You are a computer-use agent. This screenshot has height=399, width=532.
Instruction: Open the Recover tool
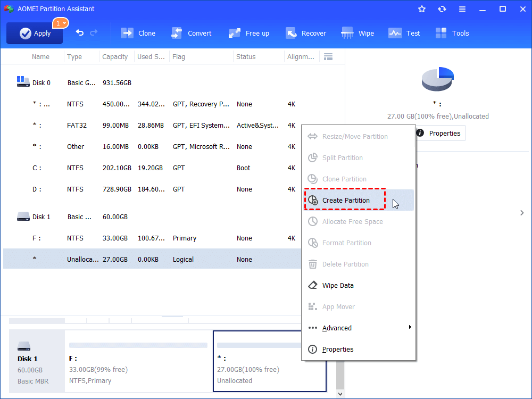pos(306,33)
